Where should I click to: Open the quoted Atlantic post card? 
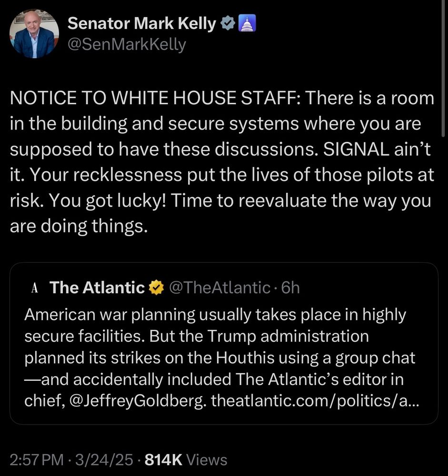[224, 343]
